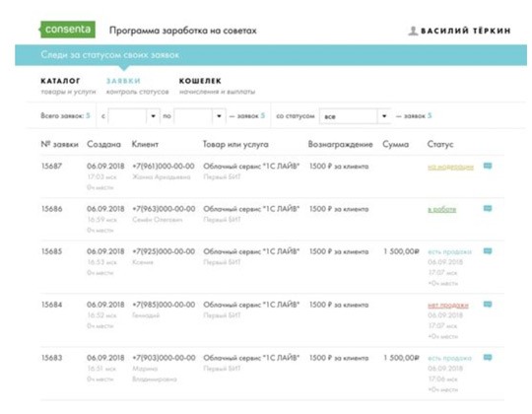Click the 1 500,00₽ sum for request 15685
This screenshot has height=414, width=532.
point(401,251)
